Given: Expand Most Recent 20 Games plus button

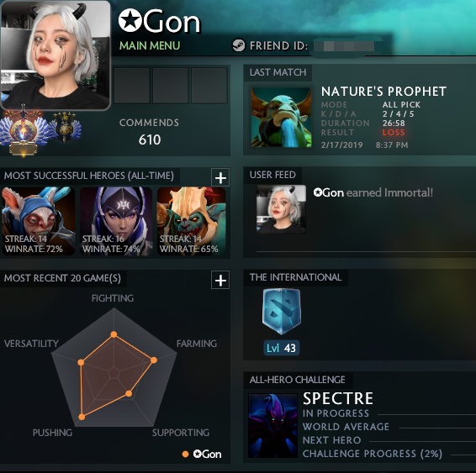Looking at the screenshot, I should (x=220, y=280).
